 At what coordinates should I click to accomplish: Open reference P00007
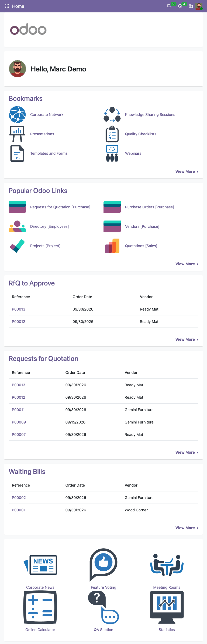(19, 435)
